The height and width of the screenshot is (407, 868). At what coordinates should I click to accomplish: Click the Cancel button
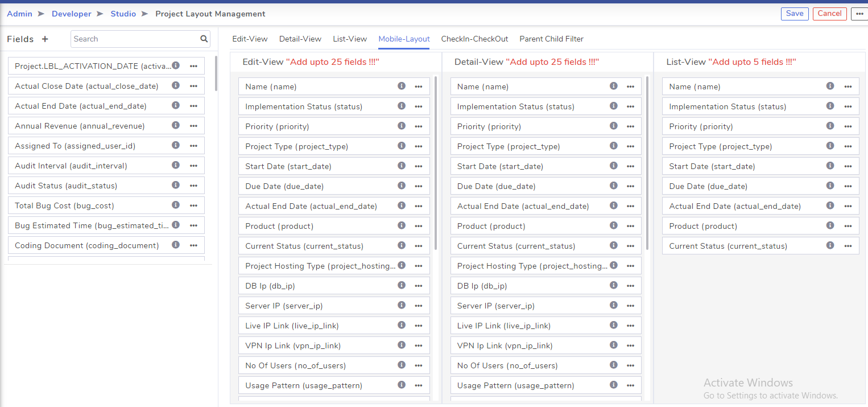click(x=829, y=14)
